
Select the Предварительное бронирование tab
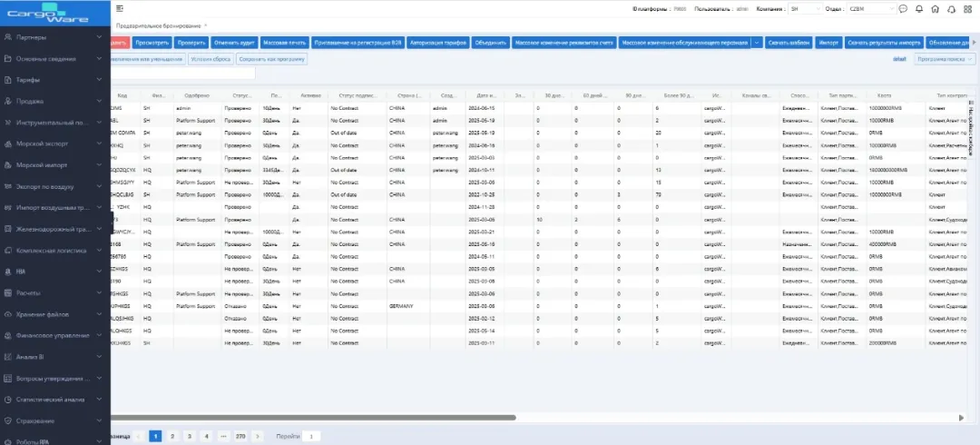click(x=157, y=25)
